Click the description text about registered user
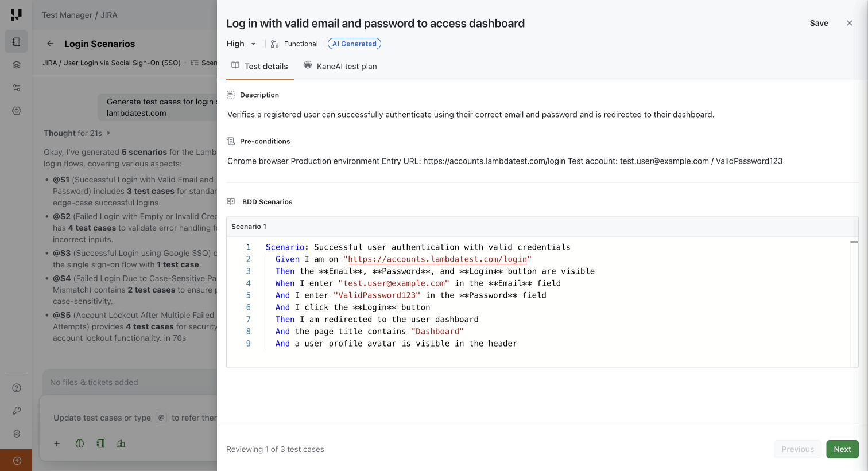 (471, 114)
